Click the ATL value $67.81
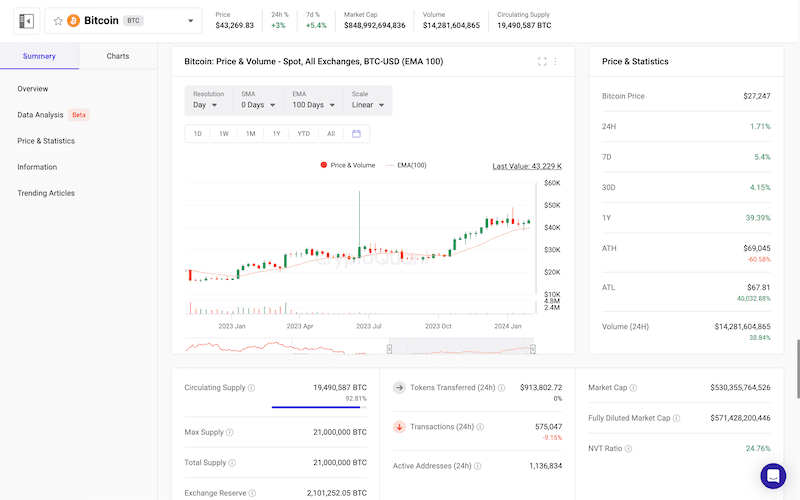This screenshot has height=500, width=800. pyautogui.click(x=759, y=288)
